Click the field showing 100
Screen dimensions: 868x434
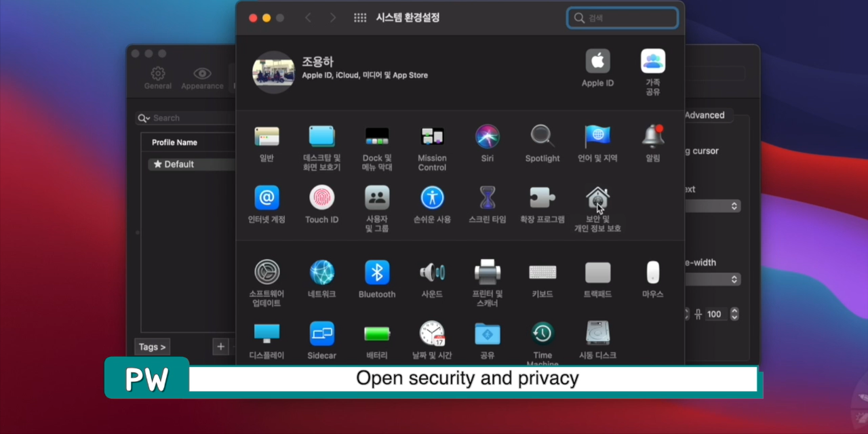point(715,314)
